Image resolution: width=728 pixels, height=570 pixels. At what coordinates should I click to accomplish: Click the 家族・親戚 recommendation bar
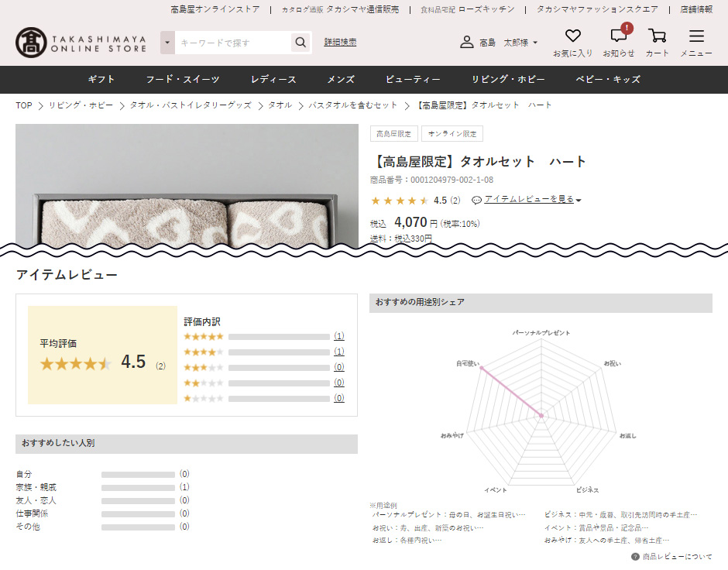click(138, 488)
